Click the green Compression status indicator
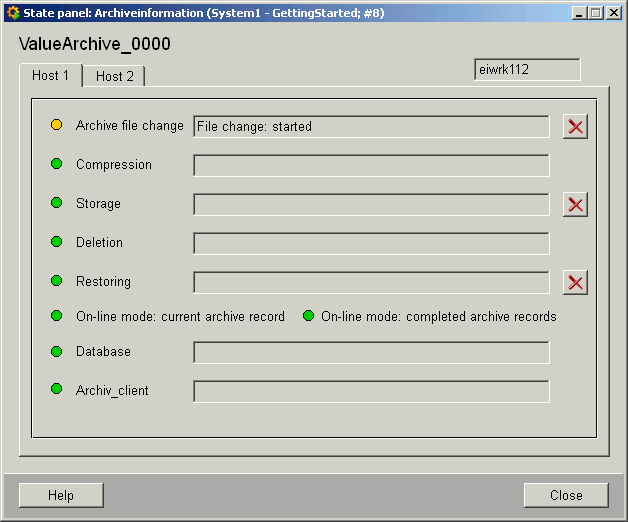 click(57, 164)
